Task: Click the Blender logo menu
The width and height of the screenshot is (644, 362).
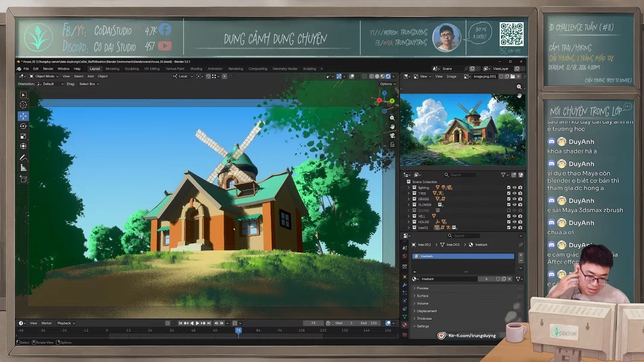Action: pyautogui.click(x=19, y=69)
